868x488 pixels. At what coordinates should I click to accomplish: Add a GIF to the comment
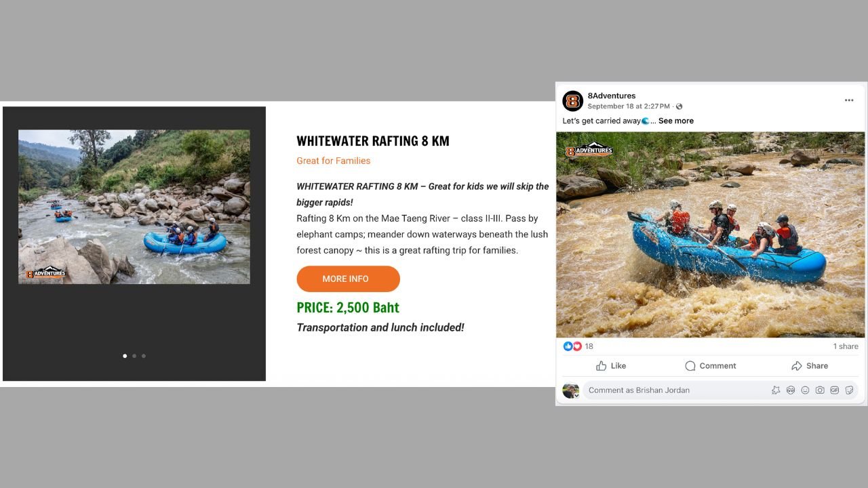(834, 390)
